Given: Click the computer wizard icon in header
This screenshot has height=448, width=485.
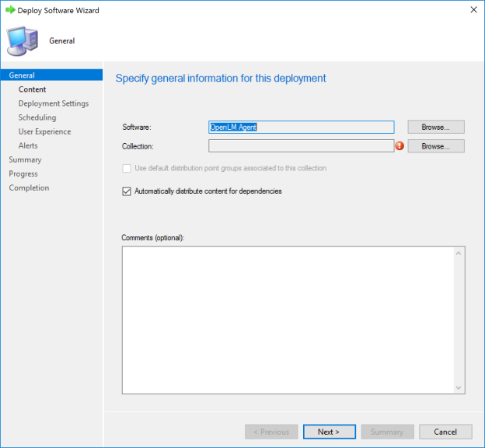Looking at the screenshot, I should pyautogui.click(x=21, y=40).
